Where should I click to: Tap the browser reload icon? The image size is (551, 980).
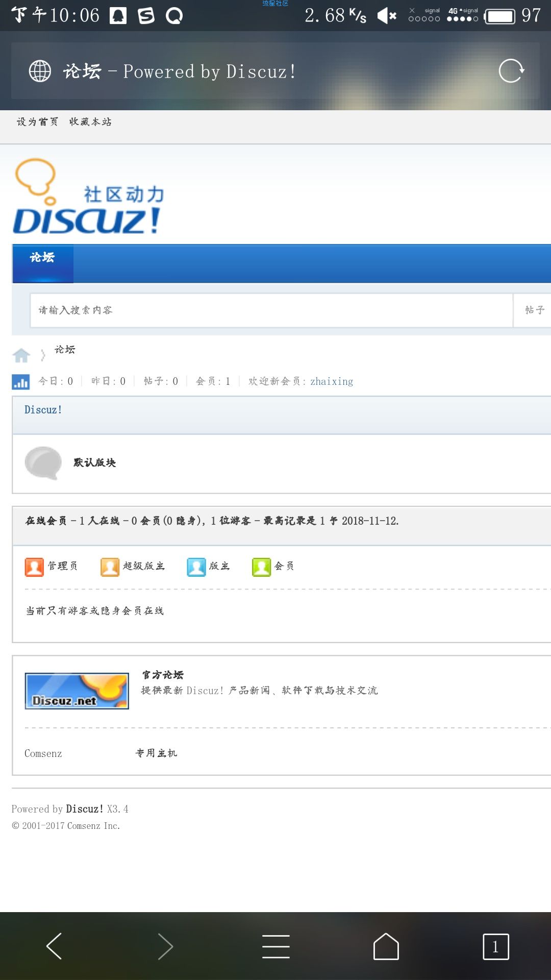pyautogui.click(x=511, y=71)
